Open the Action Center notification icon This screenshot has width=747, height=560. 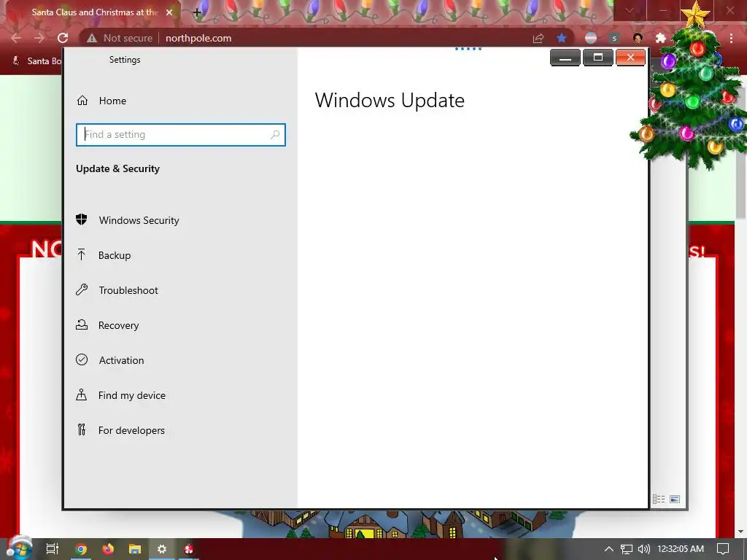(723, 549)
